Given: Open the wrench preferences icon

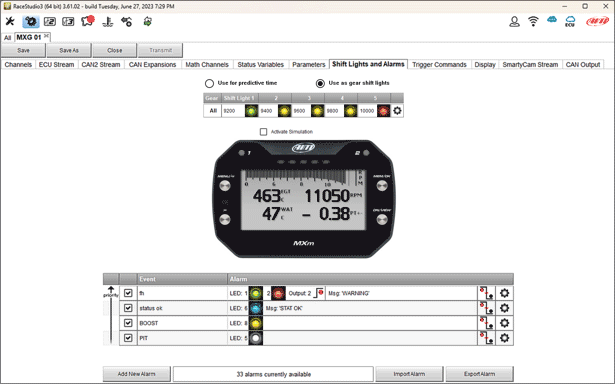Looking at the screenshot, I should coord(10,21).
